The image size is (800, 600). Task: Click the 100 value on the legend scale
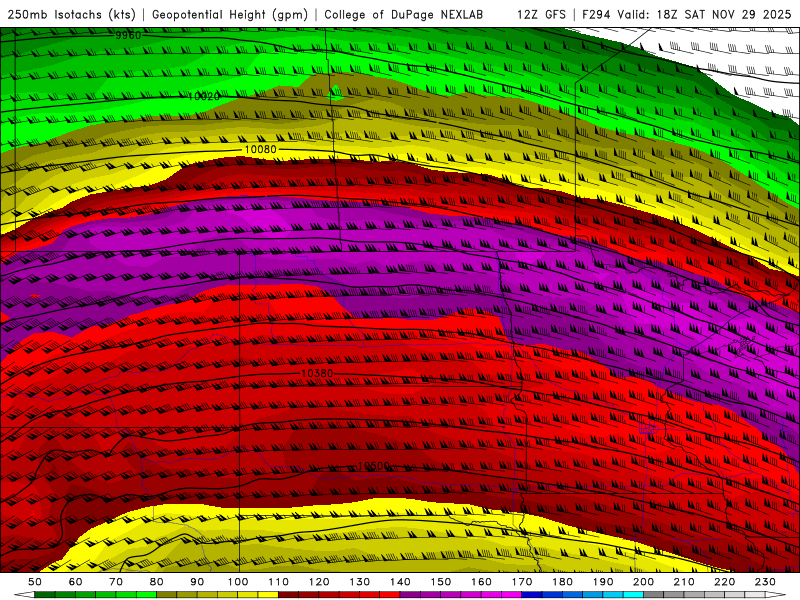pos(238,582)
